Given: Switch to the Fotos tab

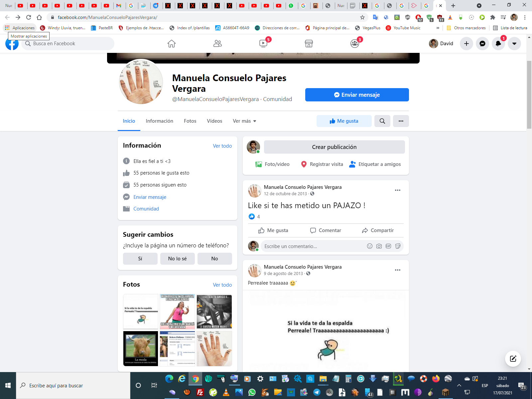Looking at the screenshot, I should click(x=190, y=121).
